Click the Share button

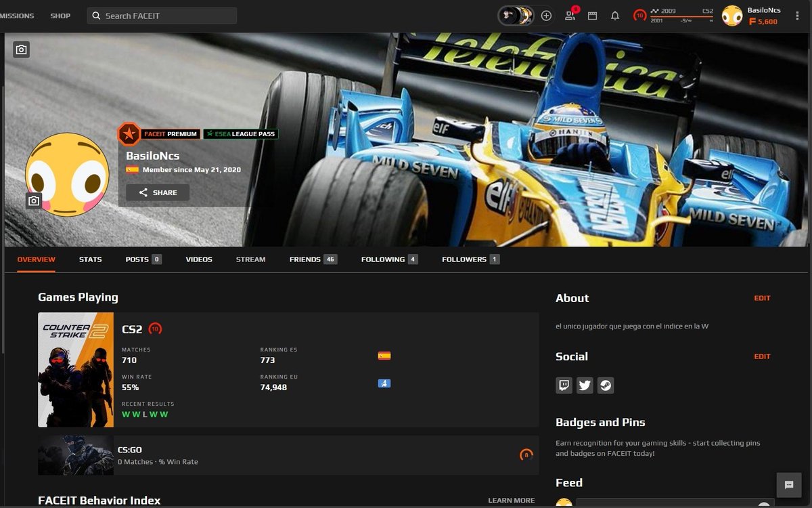(158, 192)
